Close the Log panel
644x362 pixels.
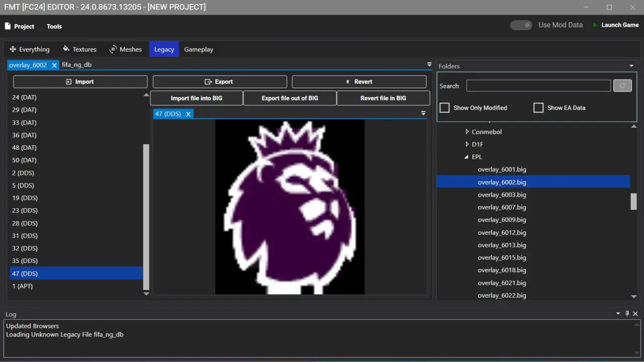click(635, 314)
